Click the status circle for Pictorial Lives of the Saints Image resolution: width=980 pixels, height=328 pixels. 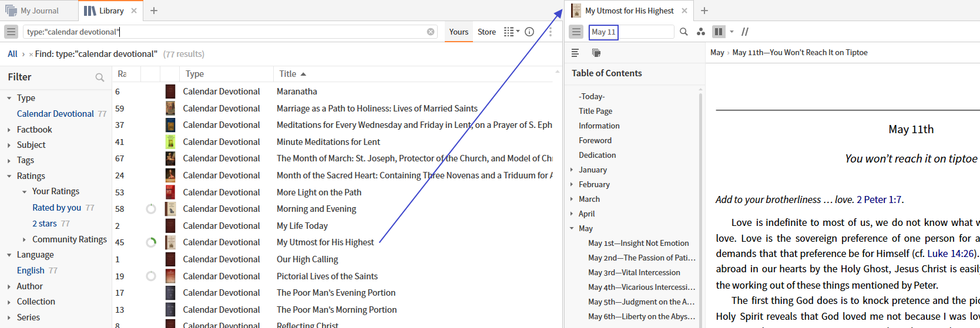151,276
